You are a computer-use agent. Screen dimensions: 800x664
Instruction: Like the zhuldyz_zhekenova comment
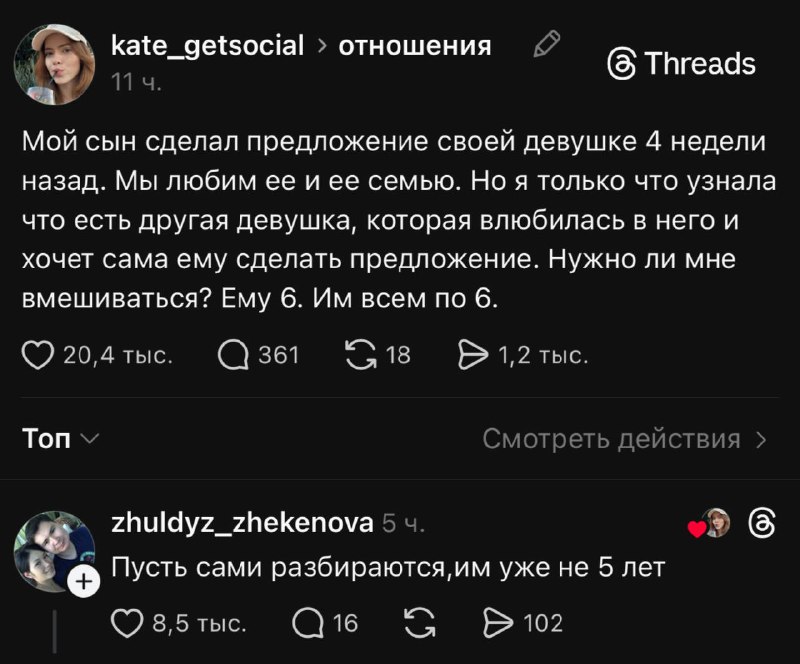click(125, 623)
